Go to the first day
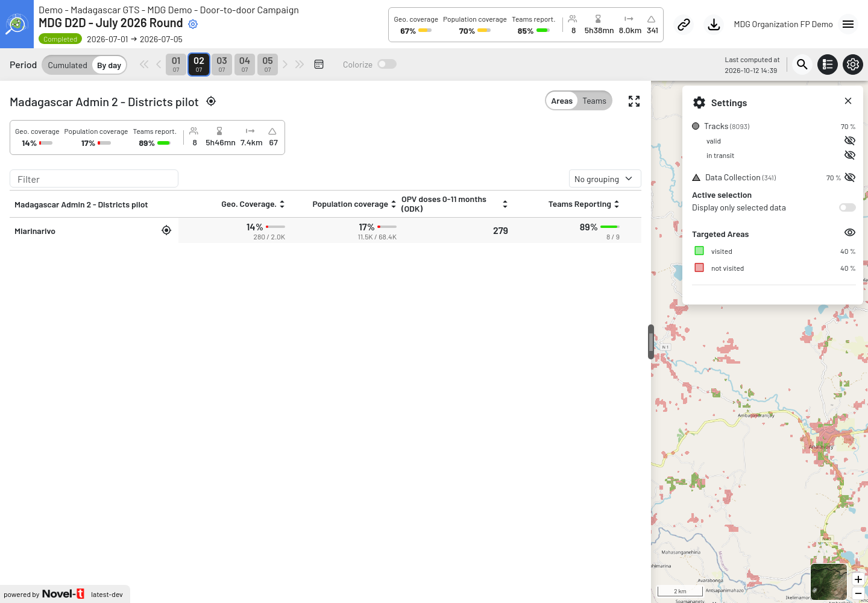Viewport: 868px width, 603px height. (x=144, y=65)
